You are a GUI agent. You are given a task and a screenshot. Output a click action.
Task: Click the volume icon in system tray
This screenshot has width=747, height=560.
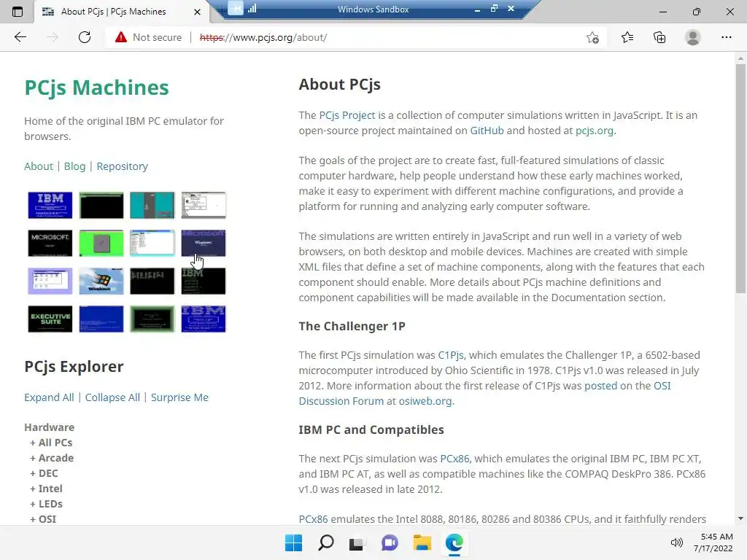[676, 542]
